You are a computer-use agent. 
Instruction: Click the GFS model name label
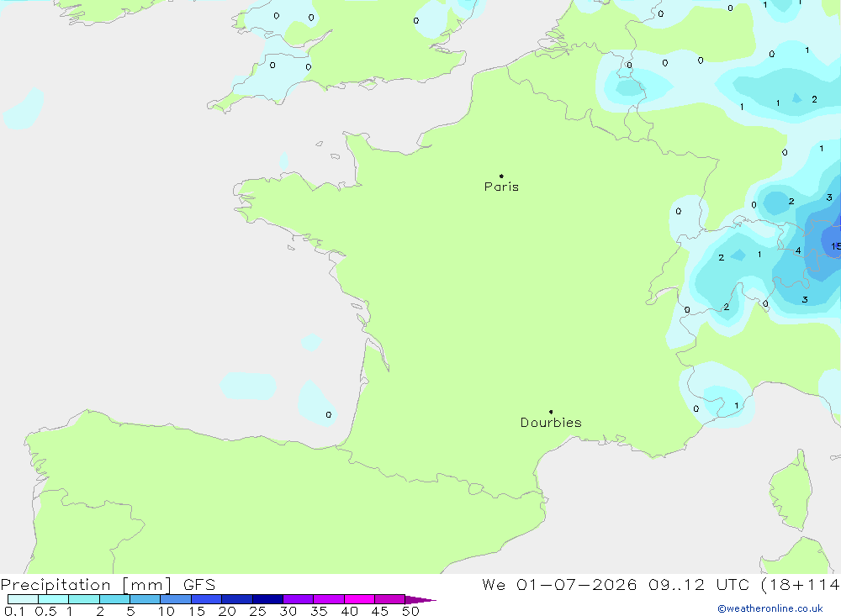pos(199,584)
